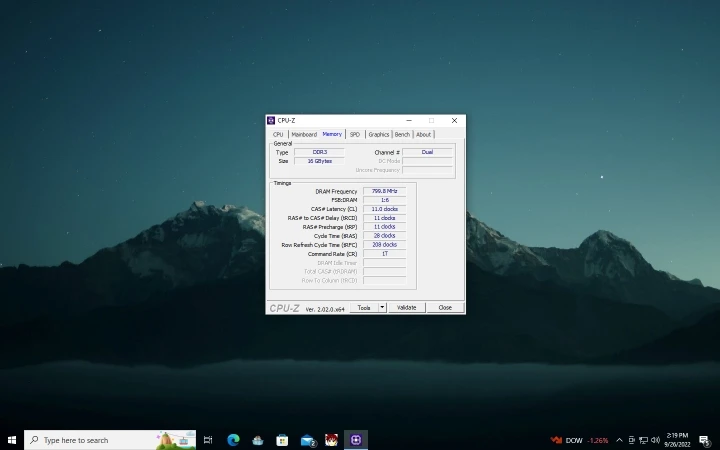Switch to the Mainboard tab
The image size is (720, 450).
pos(304,134)
